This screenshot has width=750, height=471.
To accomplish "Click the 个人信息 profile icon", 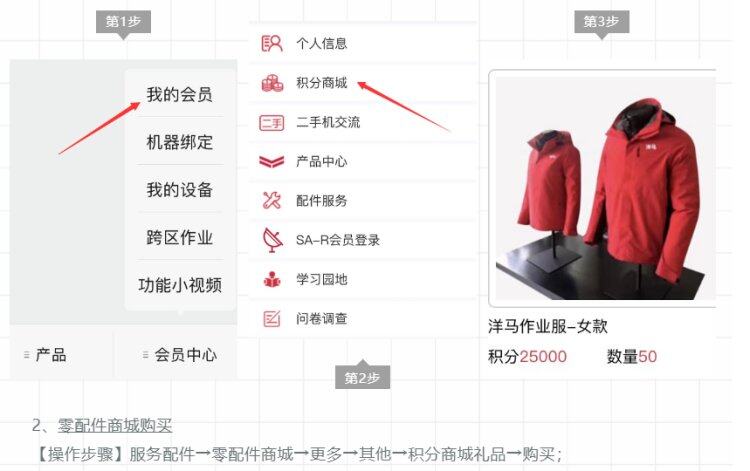I will tap(272, 44).
